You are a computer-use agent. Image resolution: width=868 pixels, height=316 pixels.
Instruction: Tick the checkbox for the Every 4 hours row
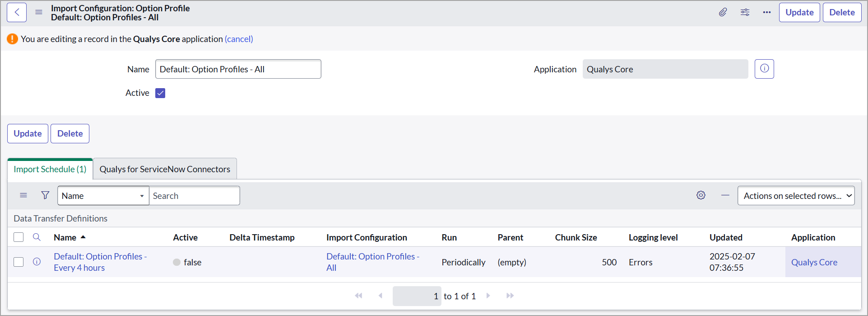point(19,262)
